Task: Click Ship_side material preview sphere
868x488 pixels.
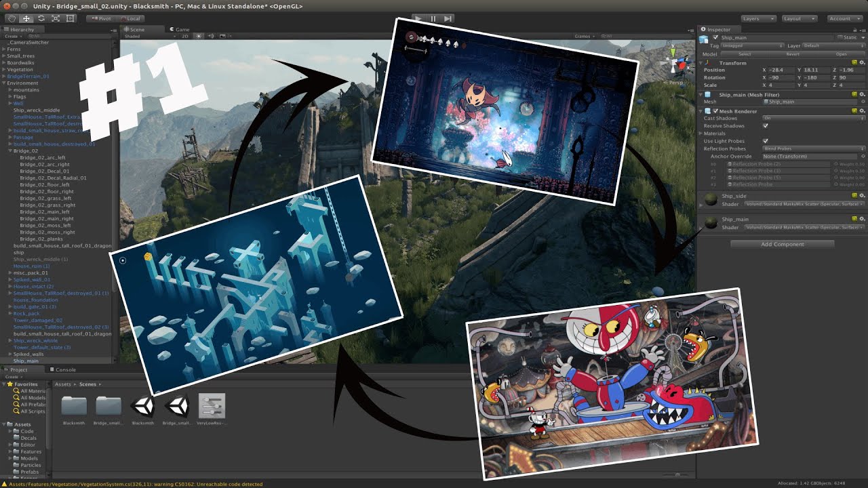Action: point(710,200)
